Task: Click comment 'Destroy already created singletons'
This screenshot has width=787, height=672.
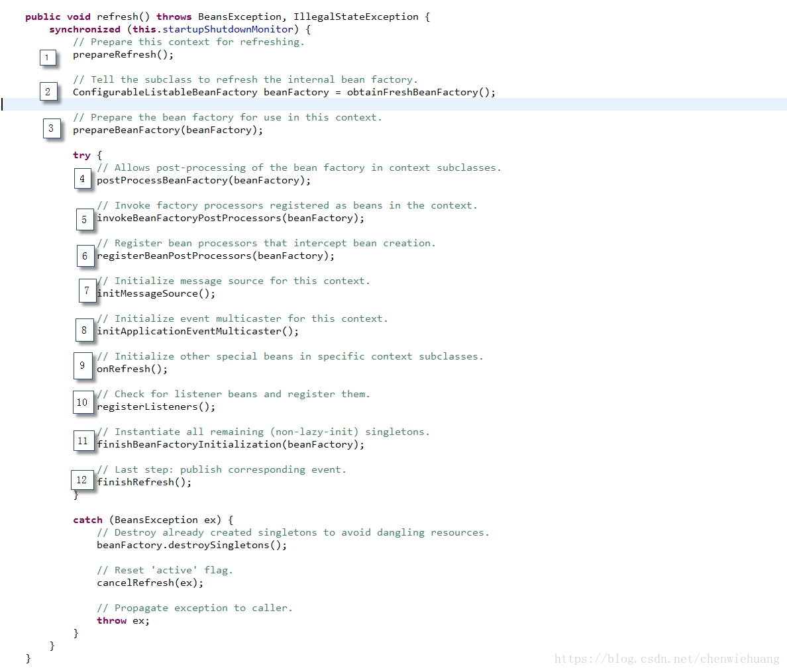Action: click(293, 532)
